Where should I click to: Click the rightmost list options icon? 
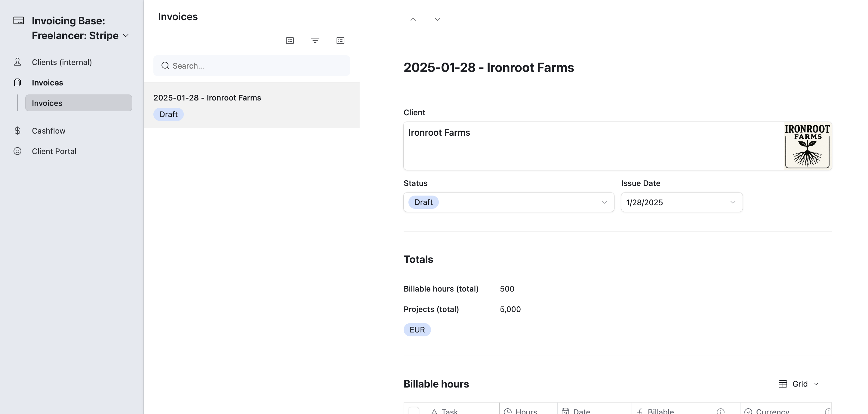340,41
